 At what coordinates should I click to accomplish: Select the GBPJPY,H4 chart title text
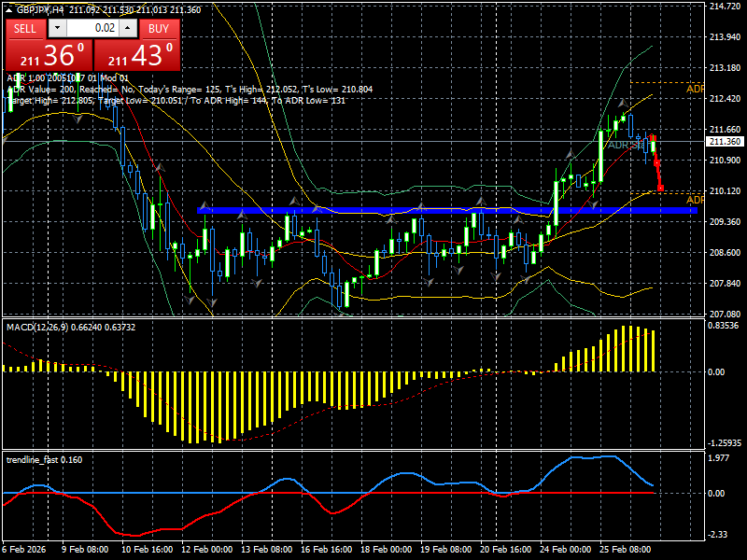point(40,10)
